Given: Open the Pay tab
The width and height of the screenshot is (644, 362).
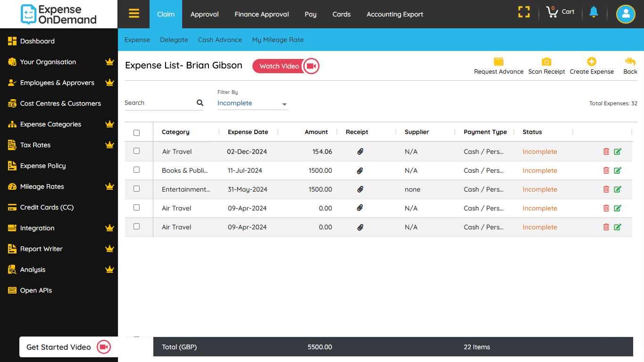Looking at the screenshot, I should [x=310, y=14].
